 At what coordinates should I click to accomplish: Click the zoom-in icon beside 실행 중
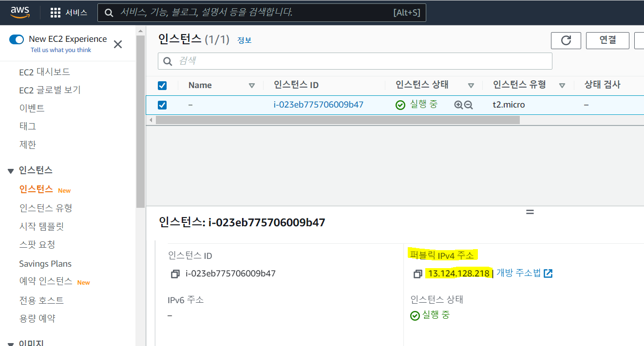pos(458,105)
